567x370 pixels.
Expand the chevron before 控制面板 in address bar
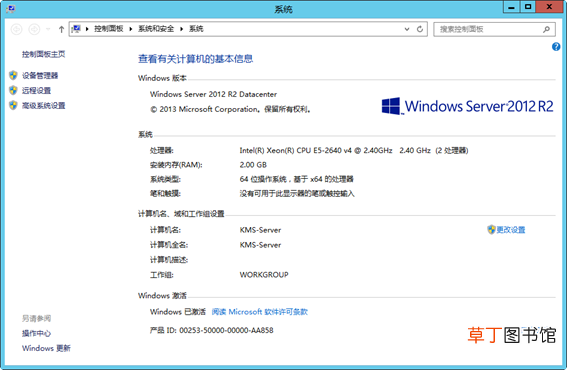click(x=87, y=29)
